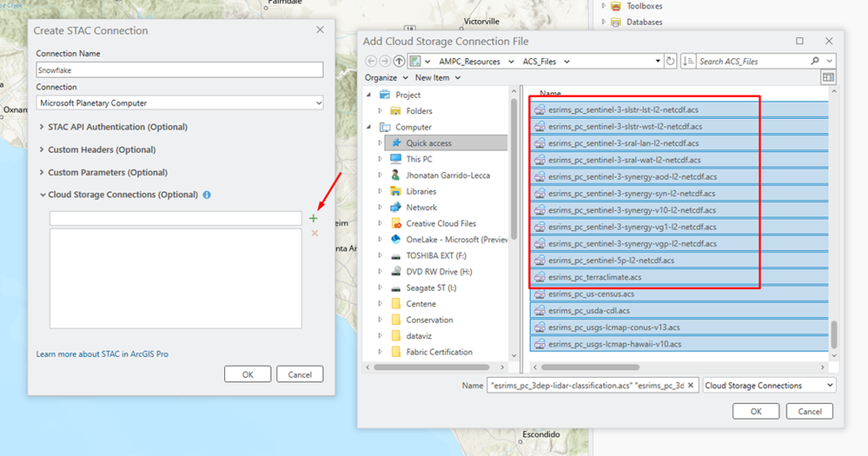The image size is (868, 456).
Task: Click the project location icon in path bar
Action: (x=415, y=62)
